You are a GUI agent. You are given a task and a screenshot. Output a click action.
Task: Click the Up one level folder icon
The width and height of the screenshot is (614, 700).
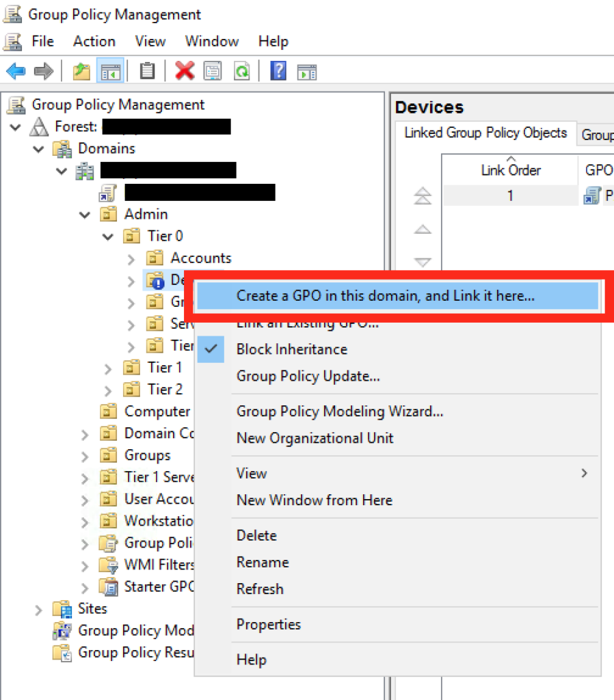coord(81,71)
